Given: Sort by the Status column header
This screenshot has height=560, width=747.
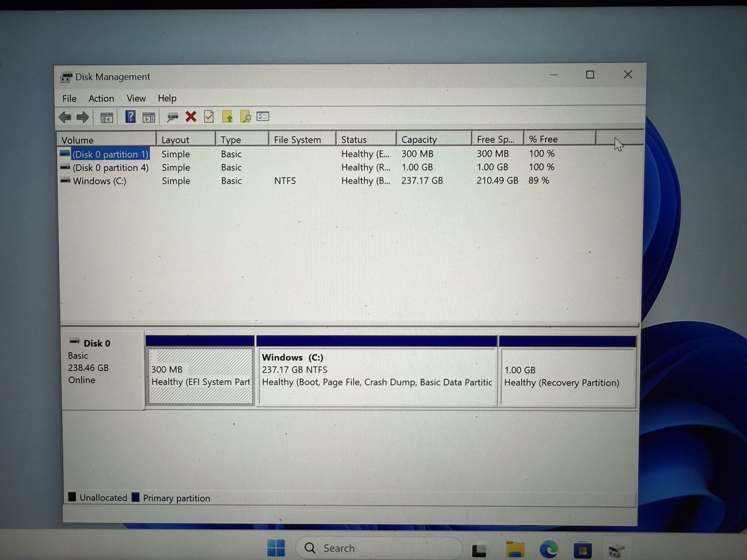Looking at the screenshot, I should (366, 139).
